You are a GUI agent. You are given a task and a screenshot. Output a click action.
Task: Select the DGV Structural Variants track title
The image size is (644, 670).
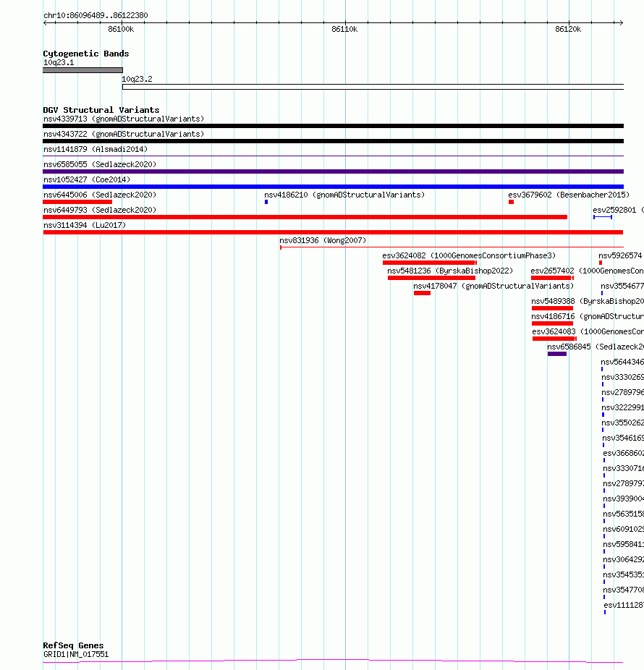click(101, 110)
